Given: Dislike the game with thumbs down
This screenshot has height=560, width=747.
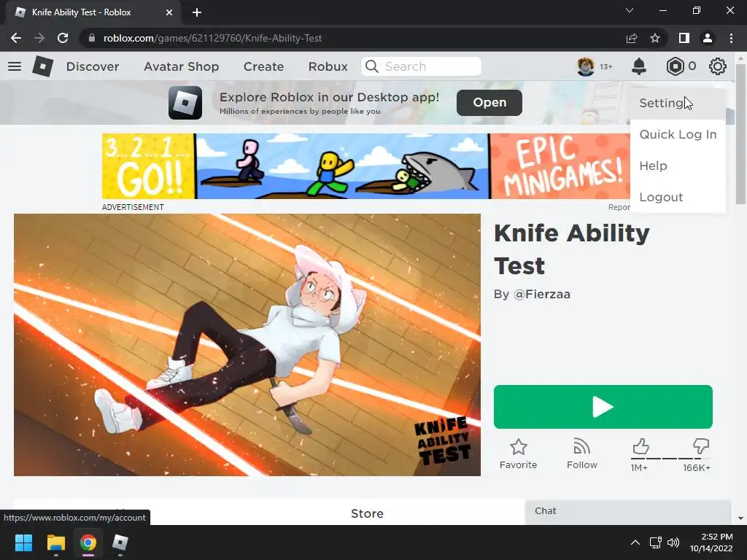Looking at the screenshot, I should point(701,447).
